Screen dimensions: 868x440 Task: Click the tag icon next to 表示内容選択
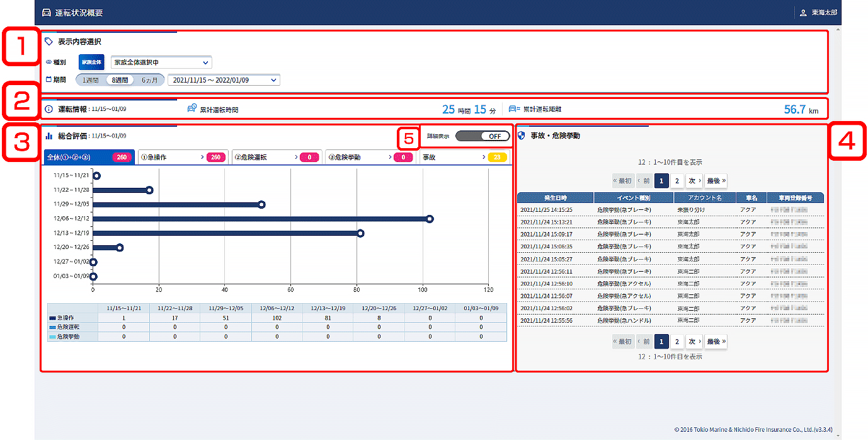(x=49, y=42)
